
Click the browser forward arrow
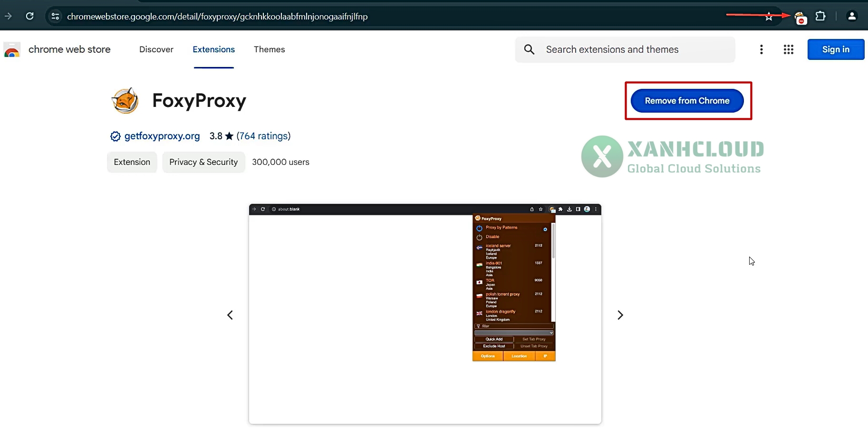tap(8, 16)
